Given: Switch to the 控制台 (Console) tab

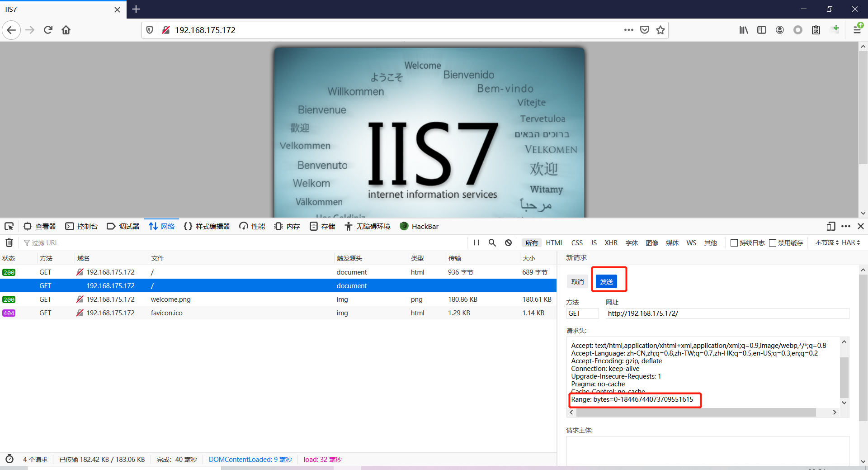Looking at the screenshot, I should [81, 226].
